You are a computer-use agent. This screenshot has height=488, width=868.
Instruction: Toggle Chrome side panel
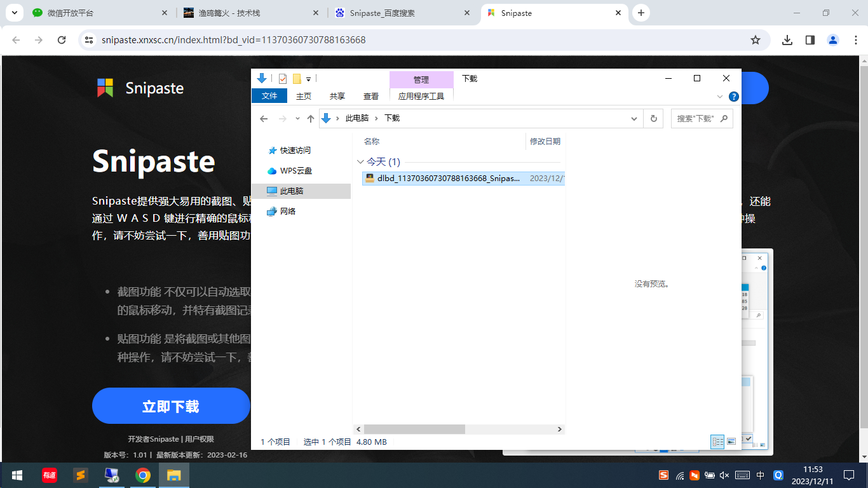pos(810,40)
